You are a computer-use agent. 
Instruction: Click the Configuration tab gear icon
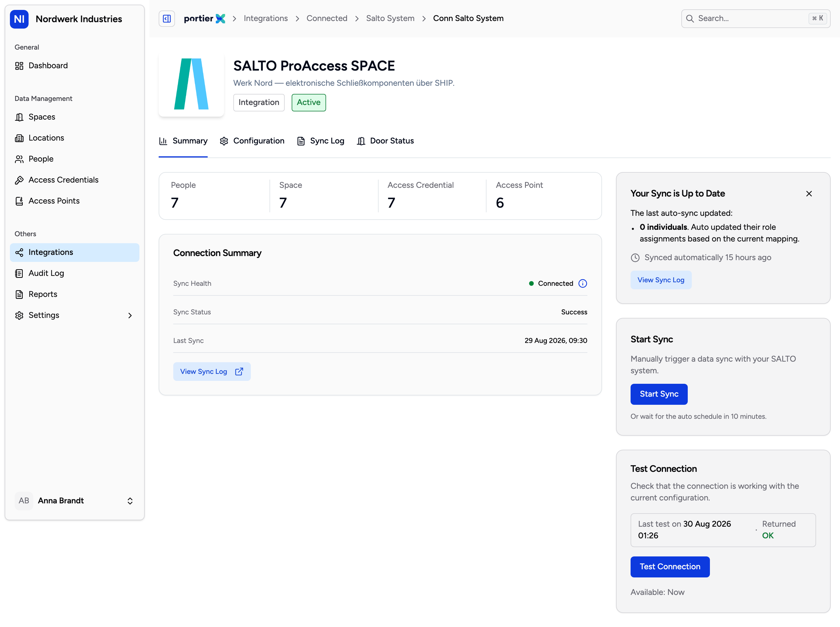(x=224, y=141)
